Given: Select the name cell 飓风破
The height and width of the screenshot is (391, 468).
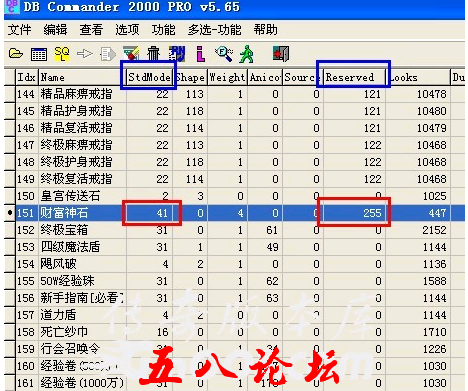Looking at the screenshot, I should click(82, 264).
